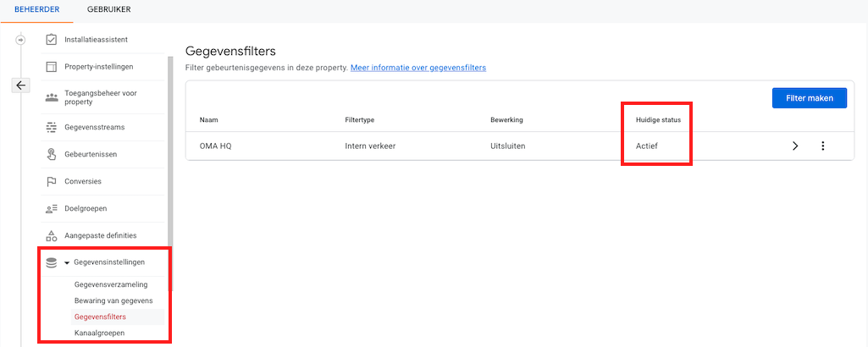The image size is (868, 347).
Task: Click the Filter maken button
Action: [809, 98]
